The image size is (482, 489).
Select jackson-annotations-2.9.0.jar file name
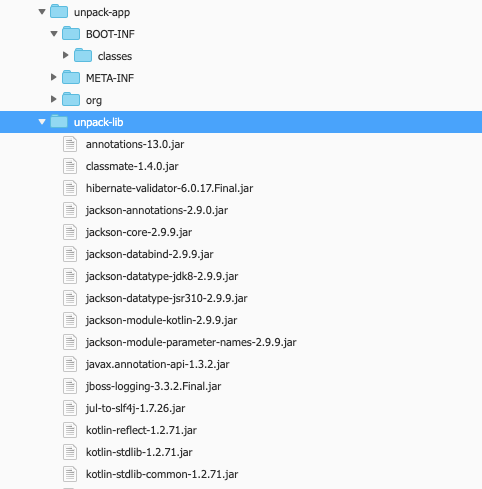point(157,210)
